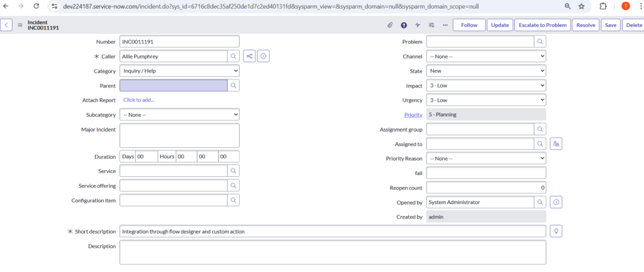This screenshot has height=272, width=644.
Task: Open the Caller lookup magnifier
Action: pos(233,57)
